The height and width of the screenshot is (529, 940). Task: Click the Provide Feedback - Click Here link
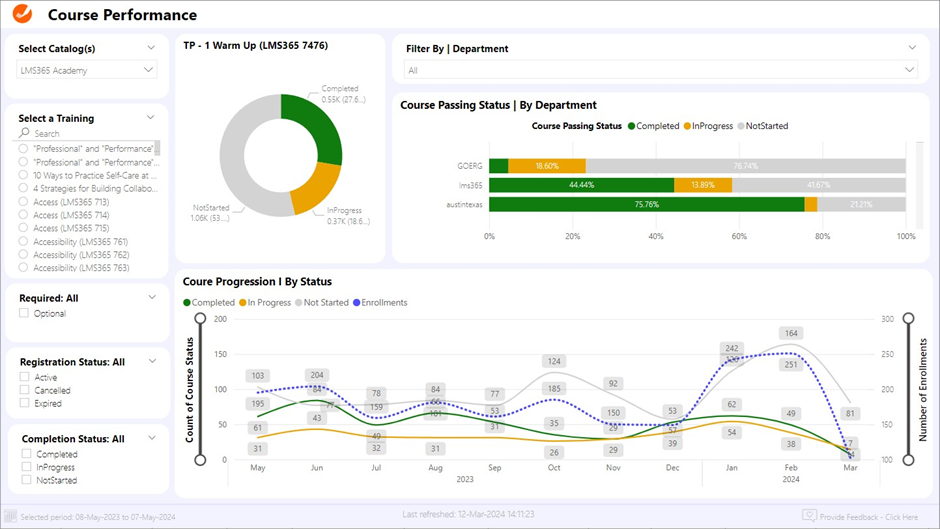point(868,517)
